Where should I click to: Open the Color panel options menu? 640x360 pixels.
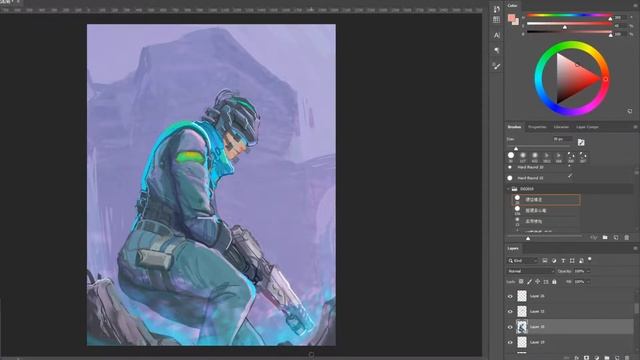coord(635,6)
